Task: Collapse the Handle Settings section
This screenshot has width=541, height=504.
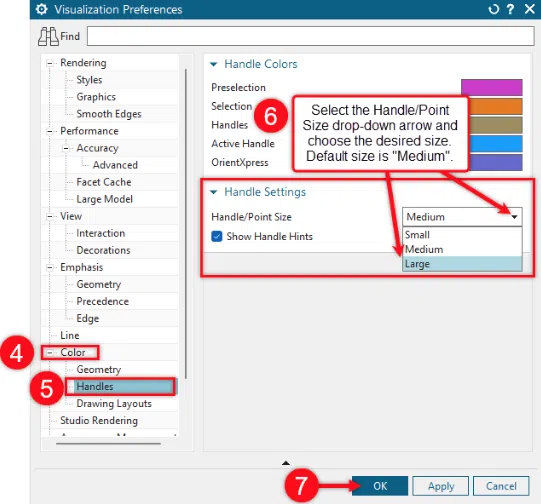Action: 214,192
